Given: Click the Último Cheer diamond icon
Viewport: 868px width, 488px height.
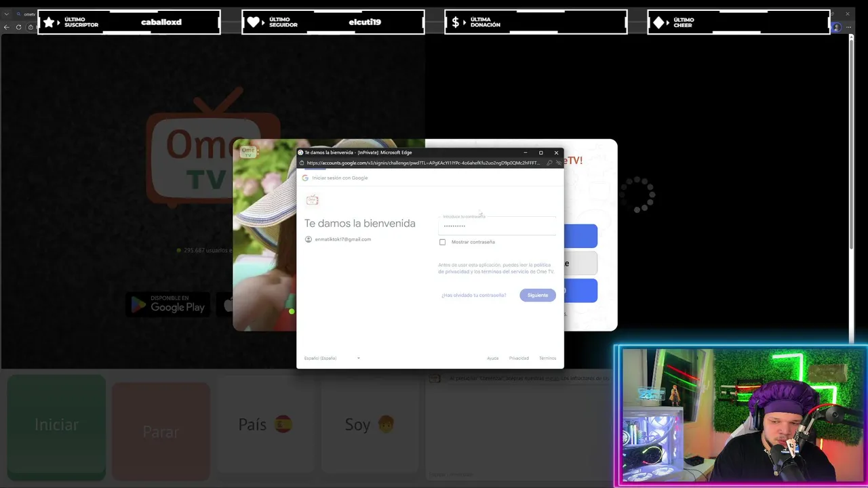Looking at the screenshot, I should pos(658,22).
